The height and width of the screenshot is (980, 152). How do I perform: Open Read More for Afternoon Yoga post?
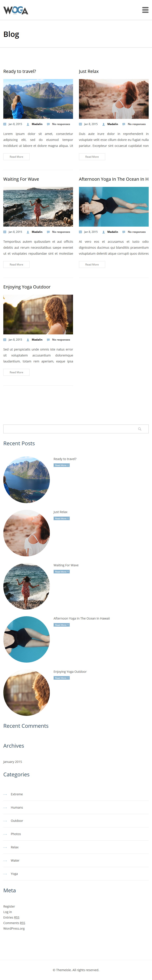coord(92,264)
